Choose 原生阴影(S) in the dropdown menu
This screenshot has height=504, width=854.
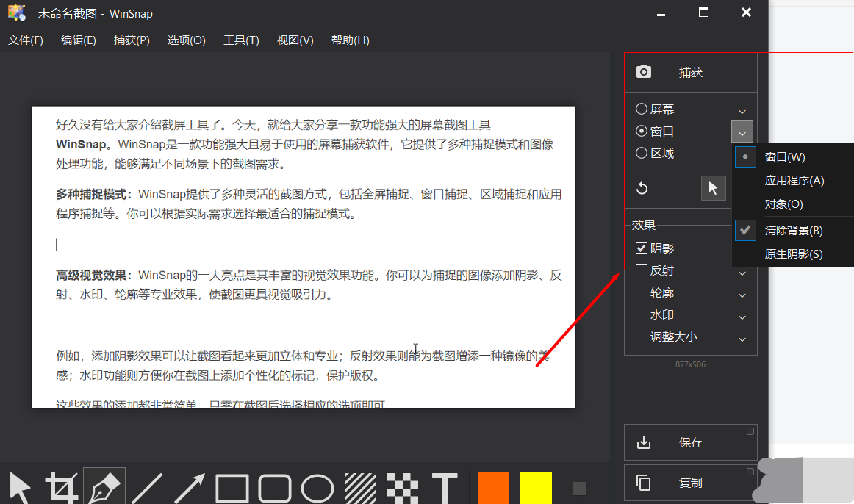click(792, 254)
